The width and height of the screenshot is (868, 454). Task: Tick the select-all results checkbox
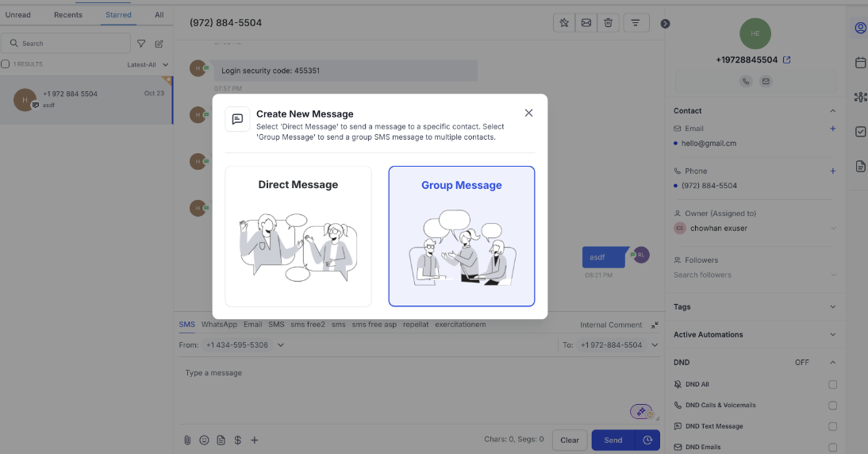[x=6, y=64]
